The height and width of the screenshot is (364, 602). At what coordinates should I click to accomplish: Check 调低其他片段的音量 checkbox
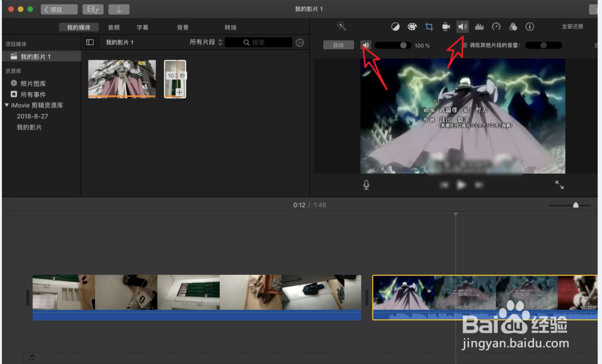tap(465, 45)
